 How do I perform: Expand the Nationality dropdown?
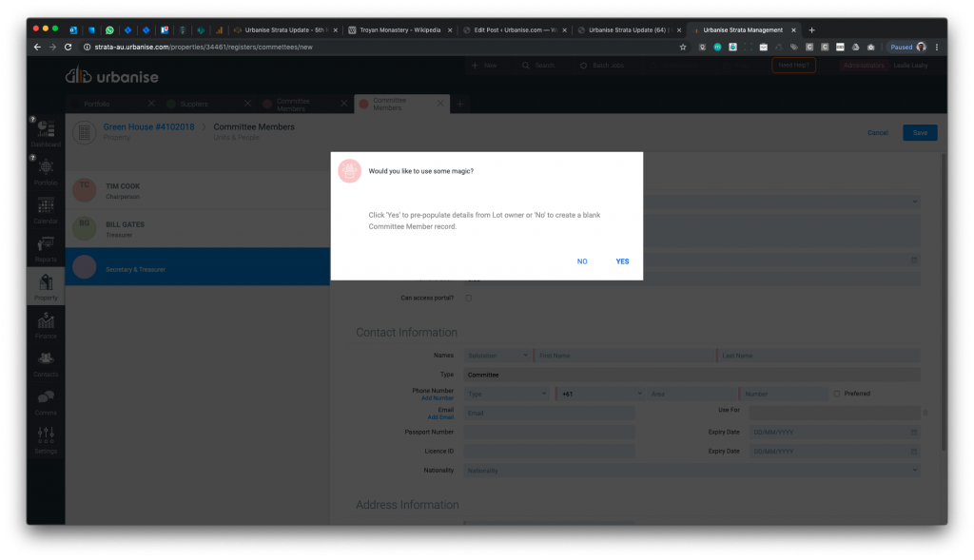click(x=692, y=471)
